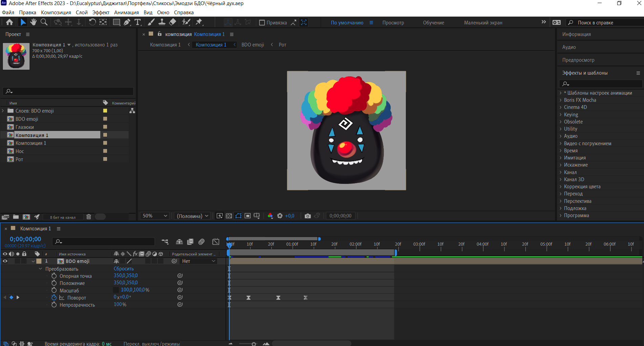This screenshot has height=346, width=644.
Task: Select the Zoom magnifier tool
Action: coord(44,22)
